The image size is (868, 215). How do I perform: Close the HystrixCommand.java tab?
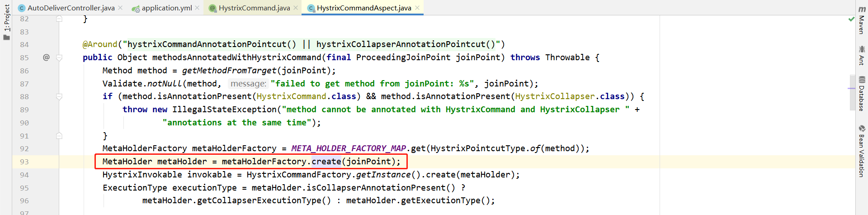point(296,8)
